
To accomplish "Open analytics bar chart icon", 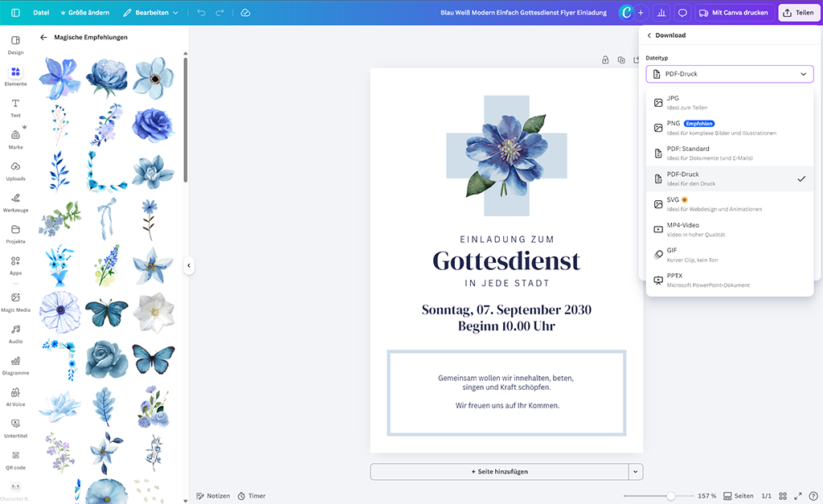I will 661,13.
